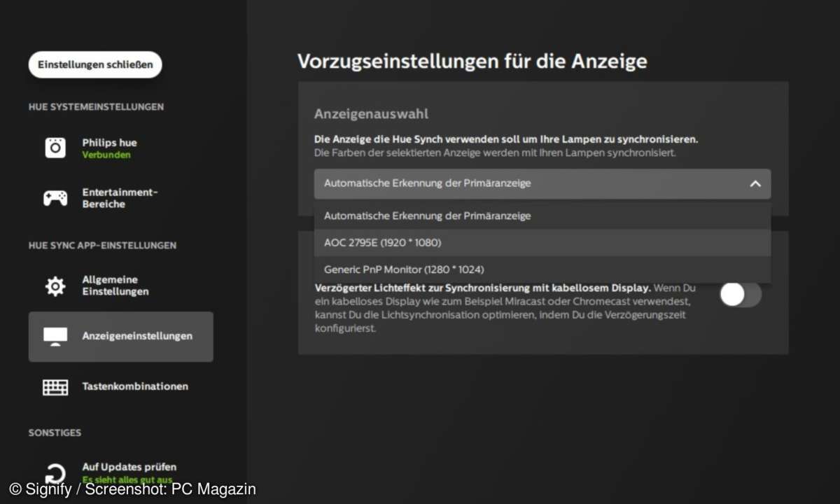
Task: Click the green Verbunden status text
Action: tap(106, 155)
